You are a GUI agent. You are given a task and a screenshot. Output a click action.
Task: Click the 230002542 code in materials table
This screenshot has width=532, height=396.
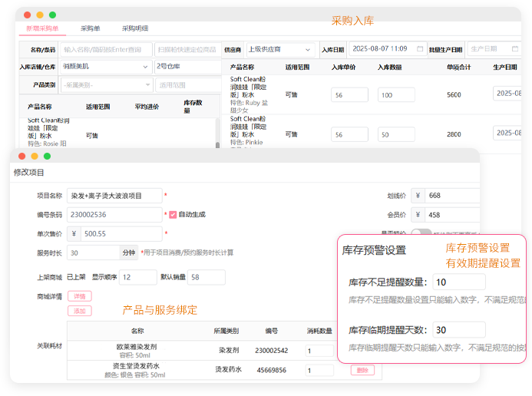click(272, 351)
